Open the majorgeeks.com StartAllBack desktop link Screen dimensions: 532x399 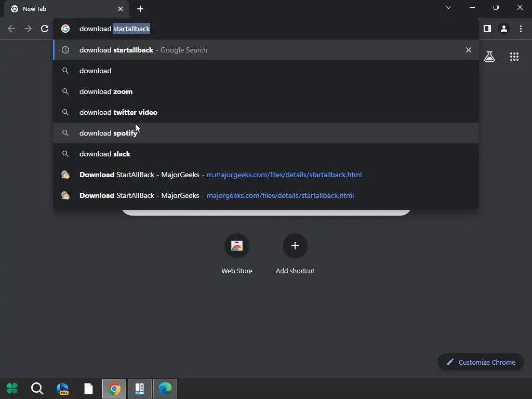click(x=265, y=195)
